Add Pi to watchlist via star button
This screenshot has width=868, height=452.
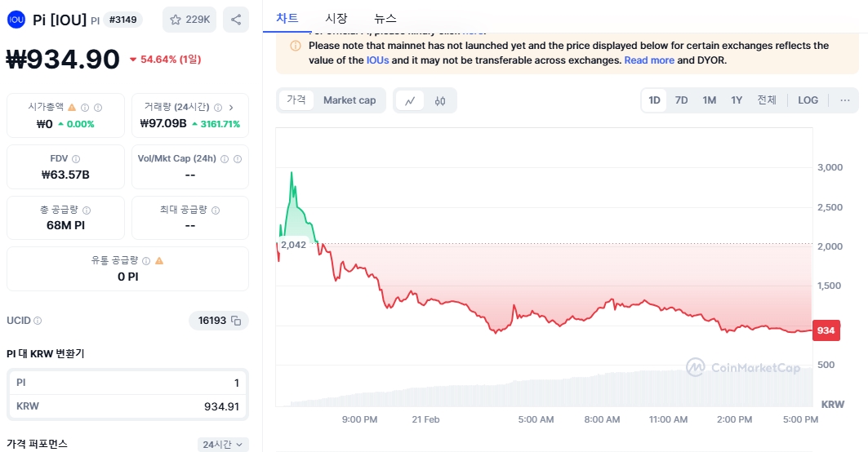pyautogui.click(x=189, y=20)
